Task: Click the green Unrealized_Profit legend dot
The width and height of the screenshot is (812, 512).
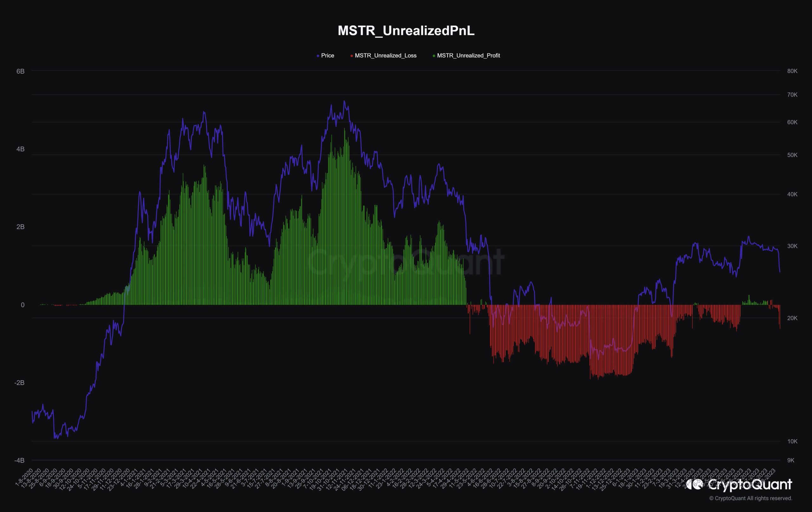Action: pyautogui.click(x=434, y=56)
